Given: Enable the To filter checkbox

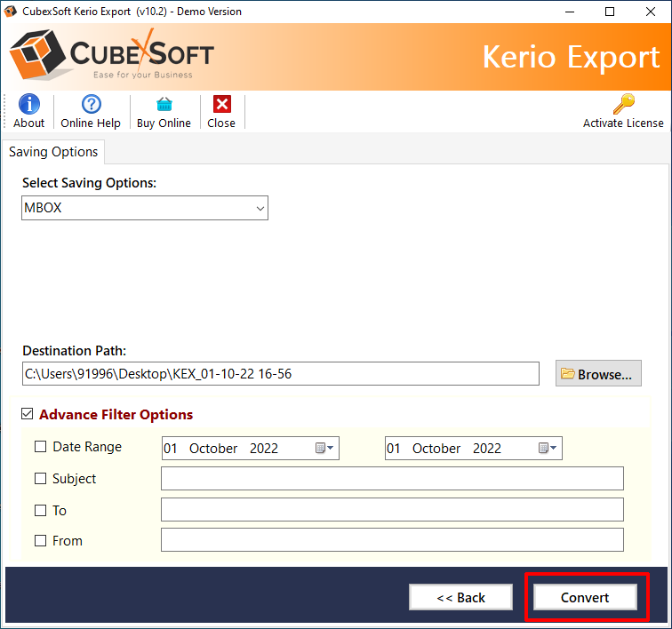Looking at the screenshot, I should [x=40, y=510].
